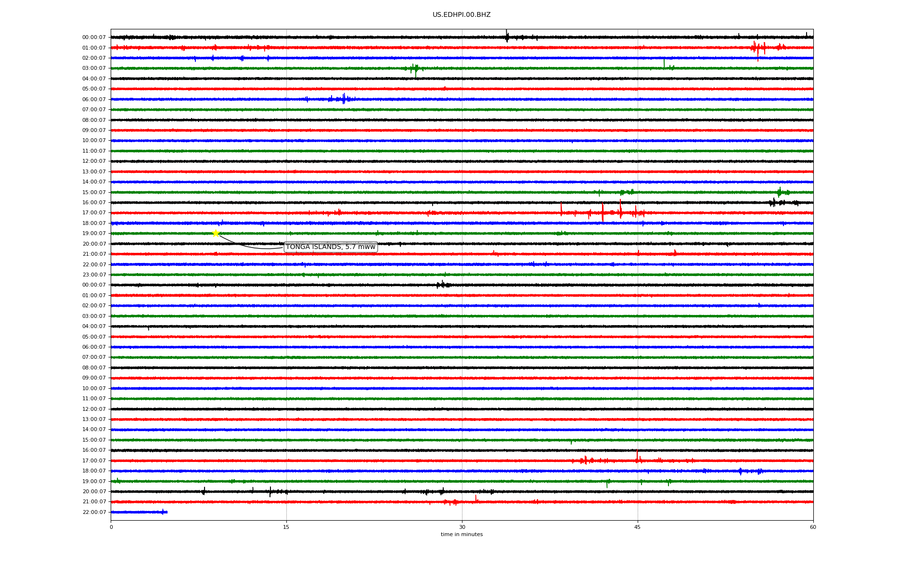
Task: Click the 30 tick on time axis
Action: click(x=462, y=527)
